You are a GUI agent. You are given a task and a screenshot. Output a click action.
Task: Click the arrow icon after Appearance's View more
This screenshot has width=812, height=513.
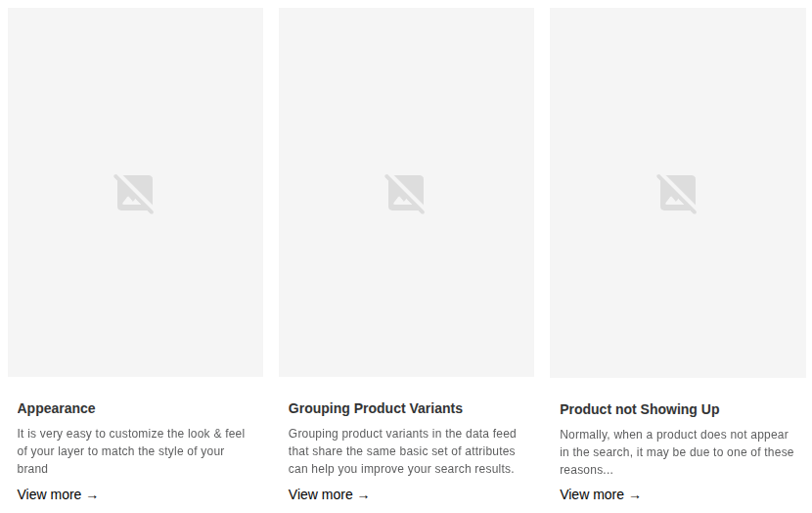pyautogui.click(x=92, y=496)
